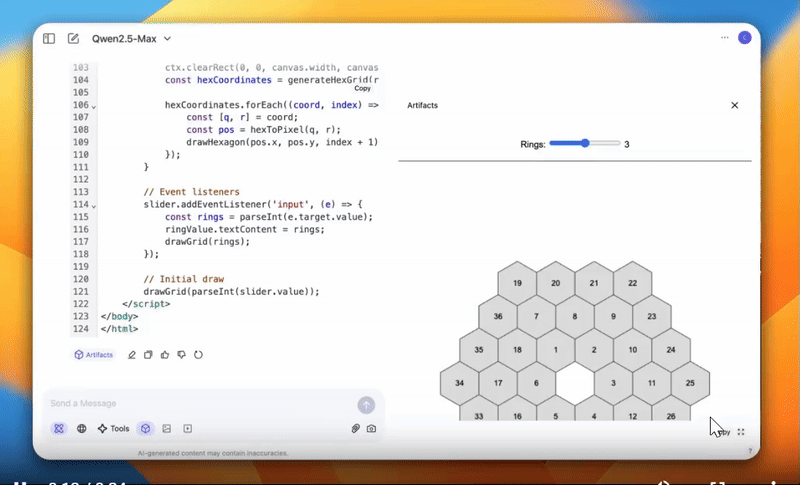The image size is (800, 485).
Task: Select hexagon number 1
Action: [x=556, y=350]
